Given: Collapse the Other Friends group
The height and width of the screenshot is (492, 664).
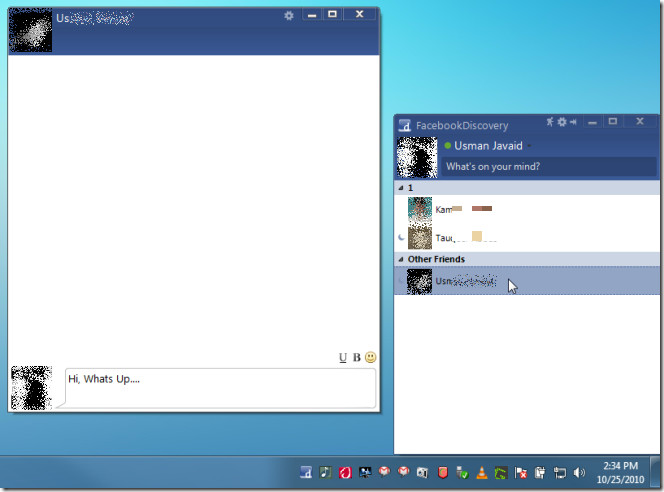Looking at the screenshot, I should coord(401,259).
